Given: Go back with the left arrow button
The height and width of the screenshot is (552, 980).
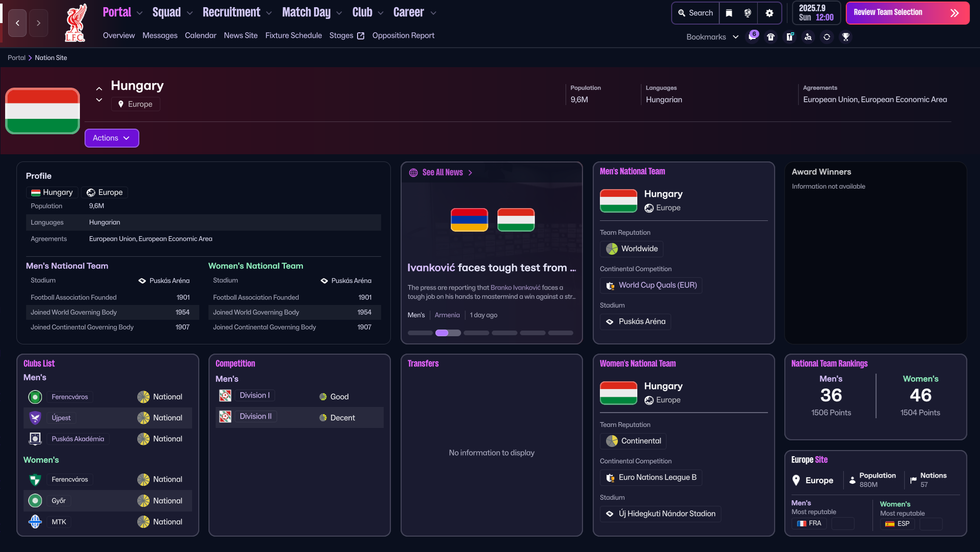Looking at the screenshot, I should (17, 23).
